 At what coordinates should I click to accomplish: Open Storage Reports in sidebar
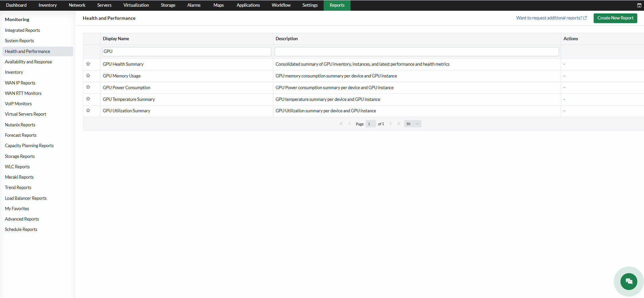pyautogui.click(x=20, y=156)
